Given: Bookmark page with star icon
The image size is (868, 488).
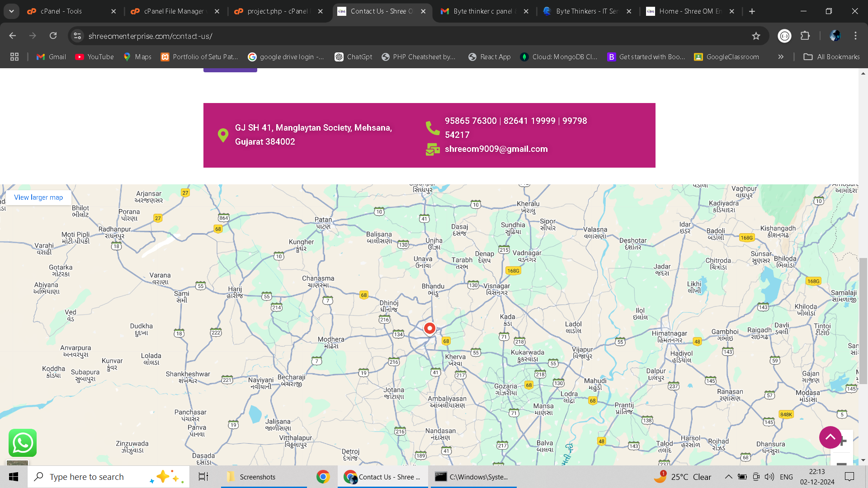Looking at the screenshot, I should (756, 36).
